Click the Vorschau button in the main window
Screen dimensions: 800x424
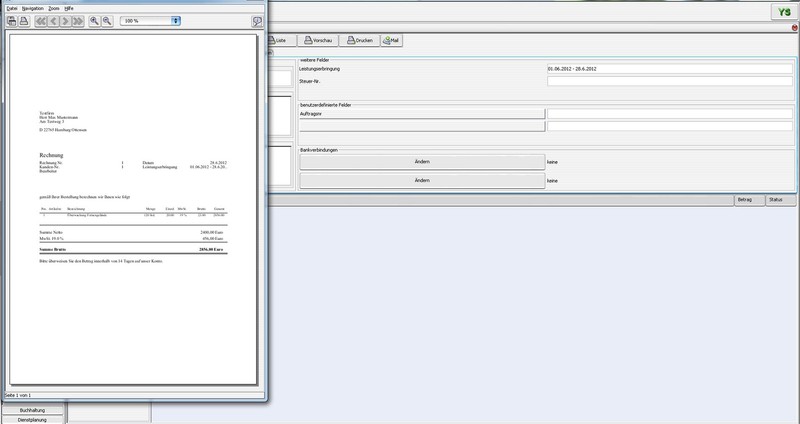(x=318, y=40)
